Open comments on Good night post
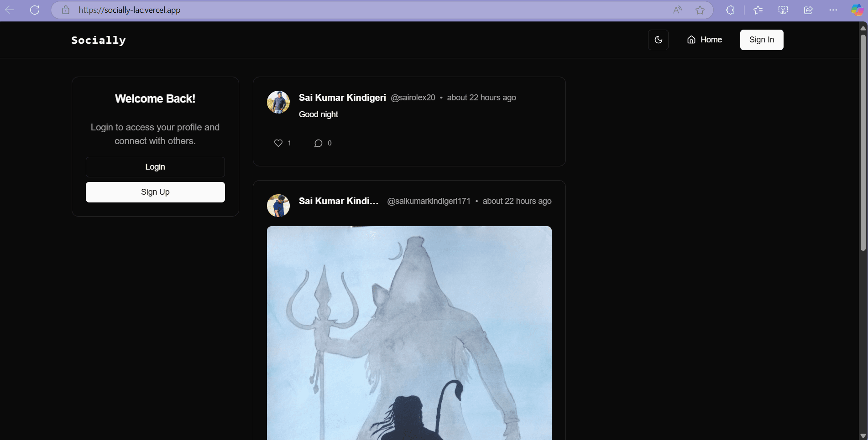Screen dimensions: 868x440 tap(318, 143)
